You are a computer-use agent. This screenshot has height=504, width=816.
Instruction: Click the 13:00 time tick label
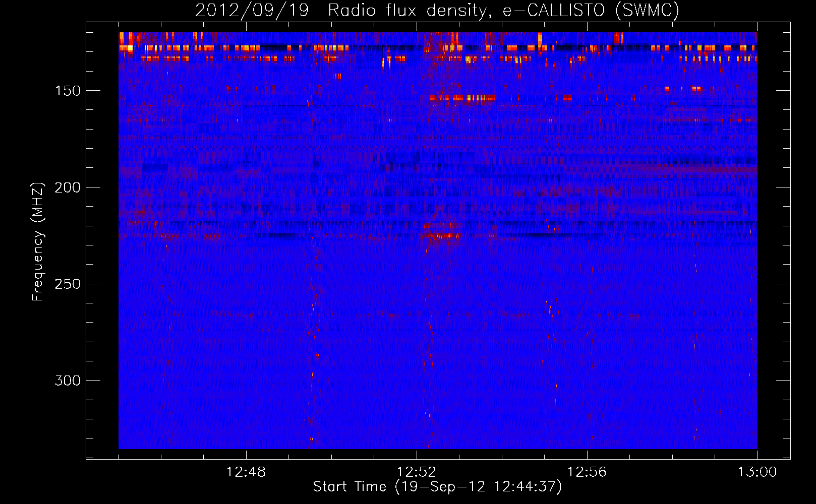pyautogui.click(x=757, y=472)
